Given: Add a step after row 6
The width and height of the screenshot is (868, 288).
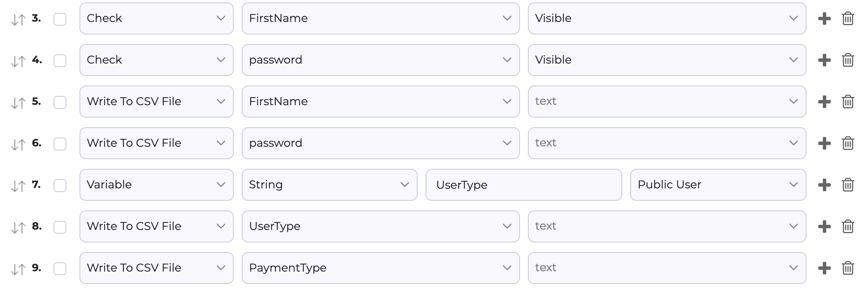Looking at the screenshot, I should [x=824, y=143].
